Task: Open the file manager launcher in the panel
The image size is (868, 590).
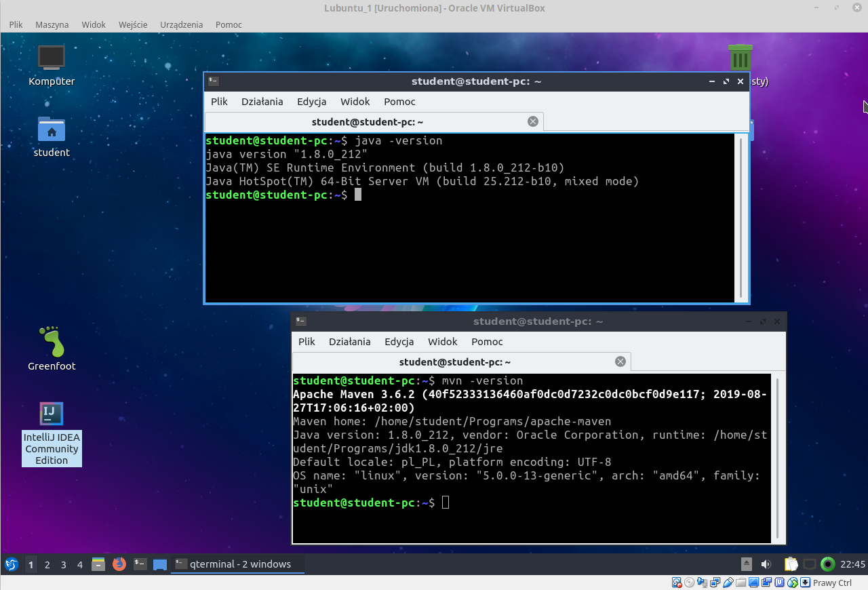Action: click(x=98, y=564)
